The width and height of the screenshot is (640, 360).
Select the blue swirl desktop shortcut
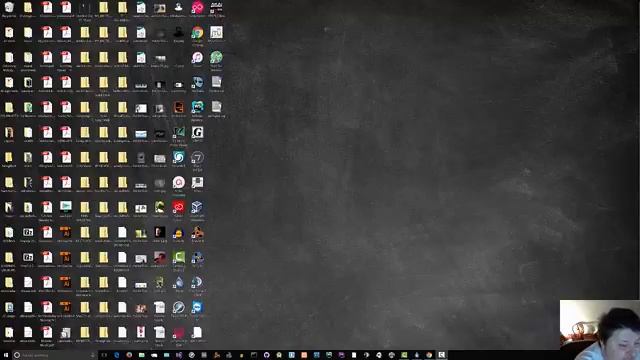[179, 158]
